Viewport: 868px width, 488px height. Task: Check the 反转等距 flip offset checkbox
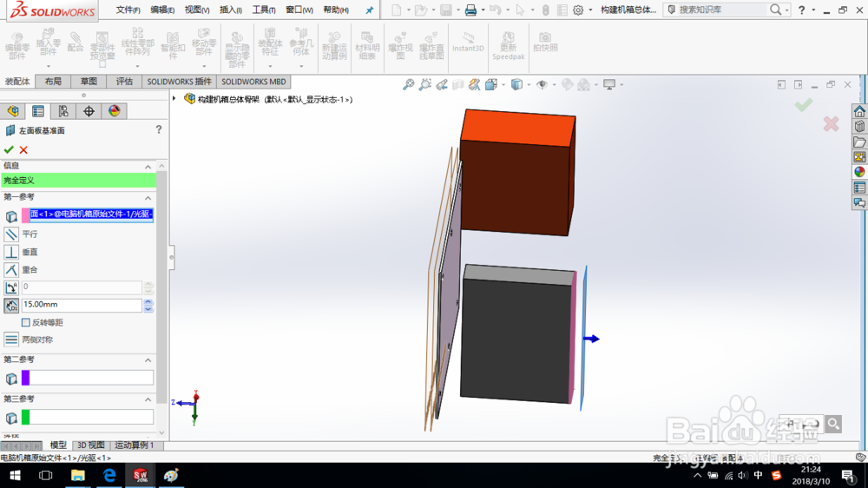pyautogui.click(x=25, y=322)
